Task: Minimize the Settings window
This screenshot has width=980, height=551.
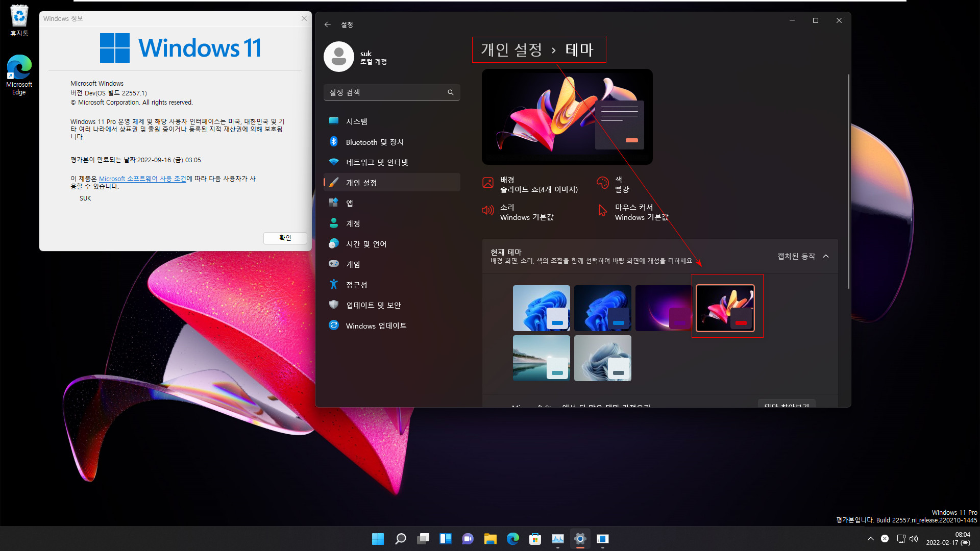Action: click(x=792, y=20)
